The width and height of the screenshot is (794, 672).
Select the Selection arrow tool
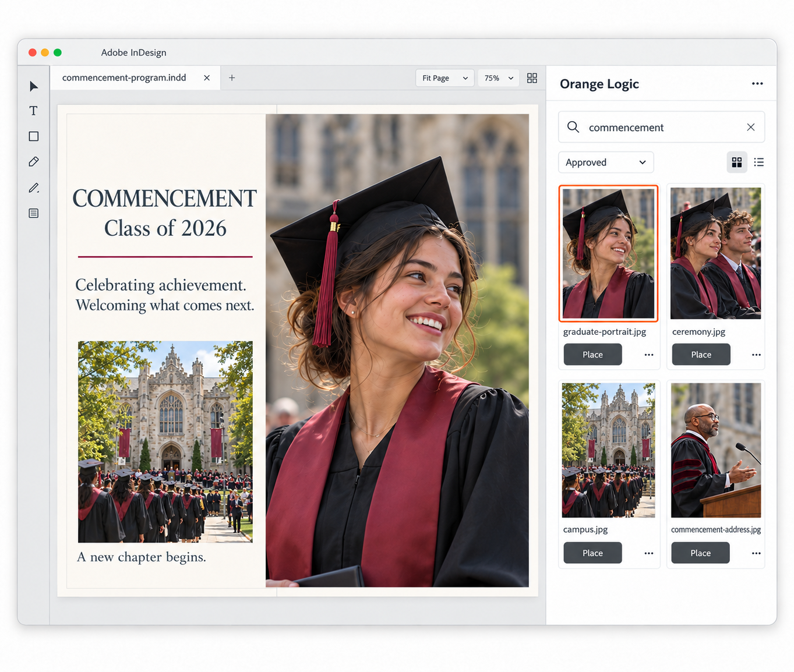[34, 86]
